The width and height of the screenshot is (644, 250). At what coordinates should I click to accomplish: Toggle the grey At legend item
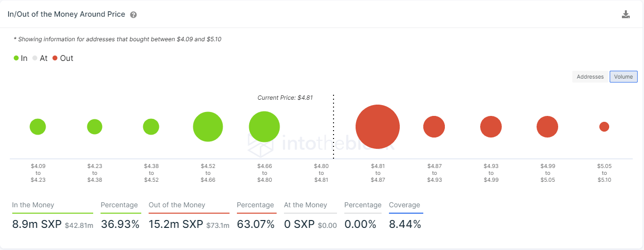tap(40, 58)
